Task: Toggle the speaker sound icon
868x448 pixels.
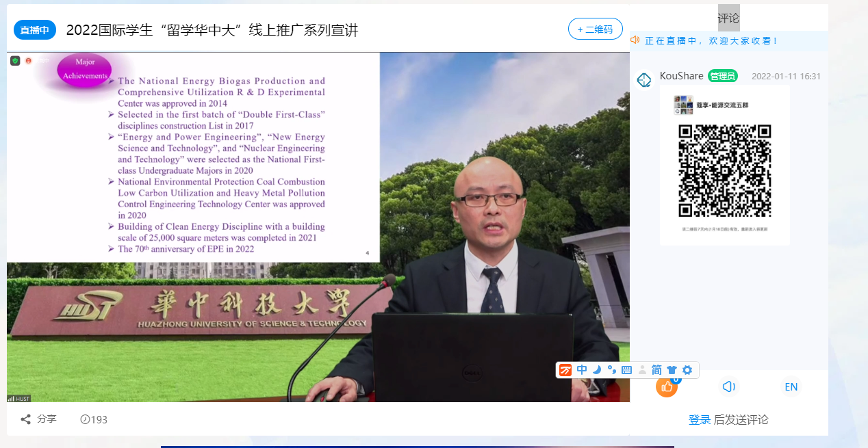Action: pos(728,386)
